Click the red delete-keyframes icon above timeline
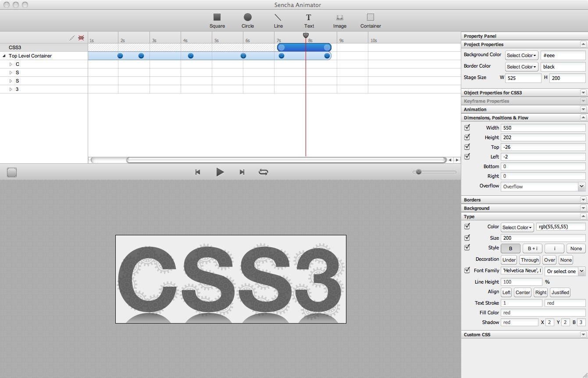This screenshot has height=378, width=588. tap(81, 38)
